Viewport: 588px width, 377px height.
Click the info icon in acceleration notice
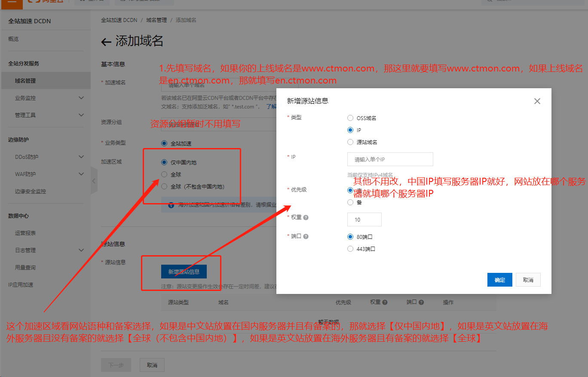[171, 205]
